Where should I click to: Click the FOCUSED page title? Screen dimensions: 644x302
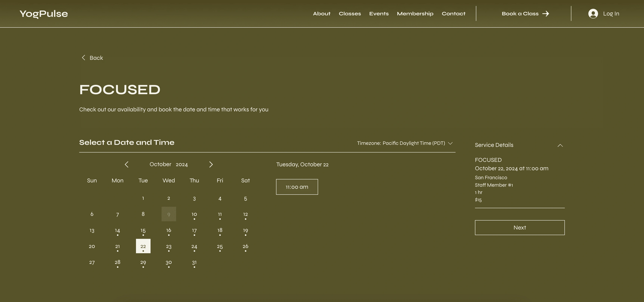120,90
